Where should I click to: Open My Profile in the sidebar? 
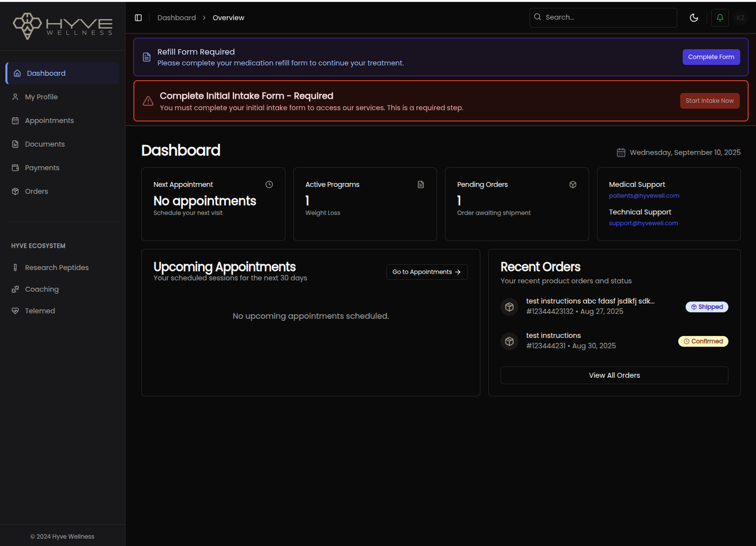41,97
